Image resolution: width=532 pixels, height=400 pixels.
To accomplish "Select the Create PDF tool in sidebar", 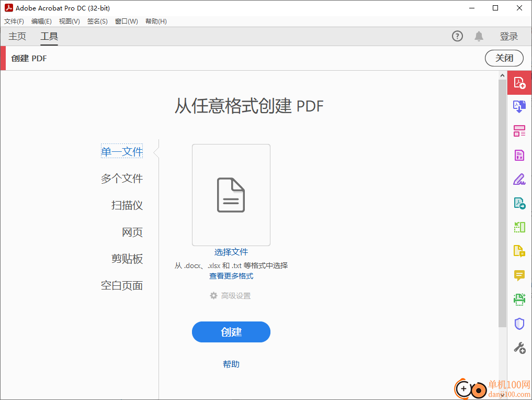I will [x=519, y=83].
